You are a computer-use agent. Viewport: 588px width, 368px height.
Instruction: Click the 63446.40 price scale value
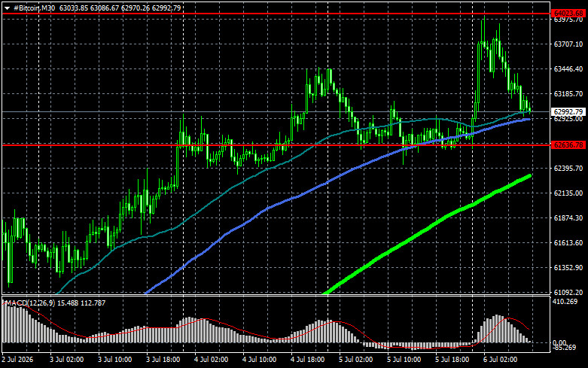(x=568, y=69)
